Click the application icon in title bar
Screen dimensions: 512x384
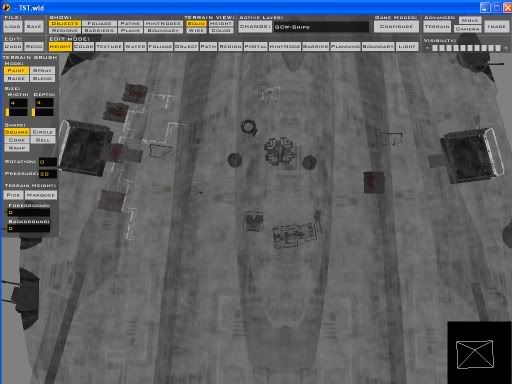pos(6,7)
